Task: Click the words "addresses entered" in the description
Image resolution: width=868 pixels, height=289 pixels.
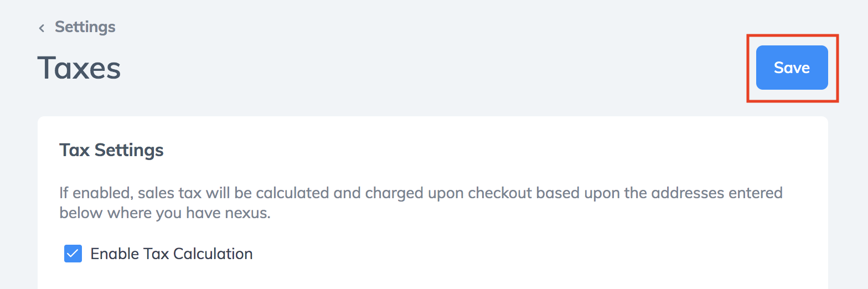Action: point(717,193)
